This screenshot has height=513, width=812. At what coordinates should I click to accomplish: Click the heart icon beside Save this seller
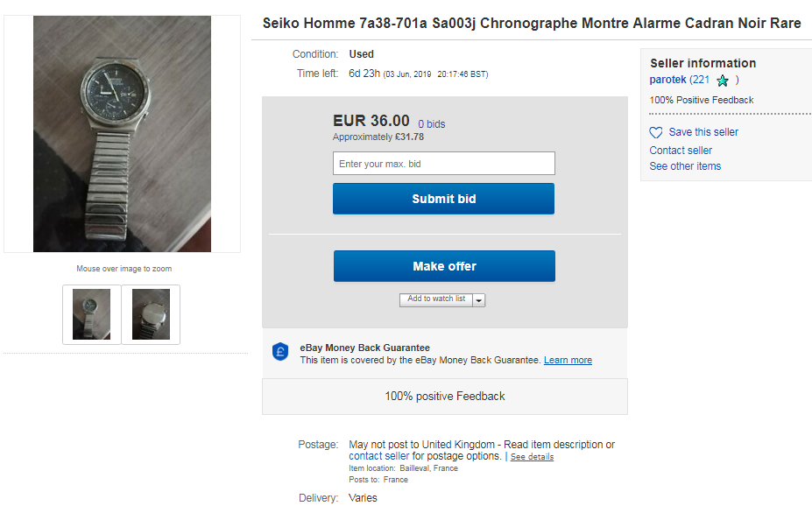click(655, 132)
